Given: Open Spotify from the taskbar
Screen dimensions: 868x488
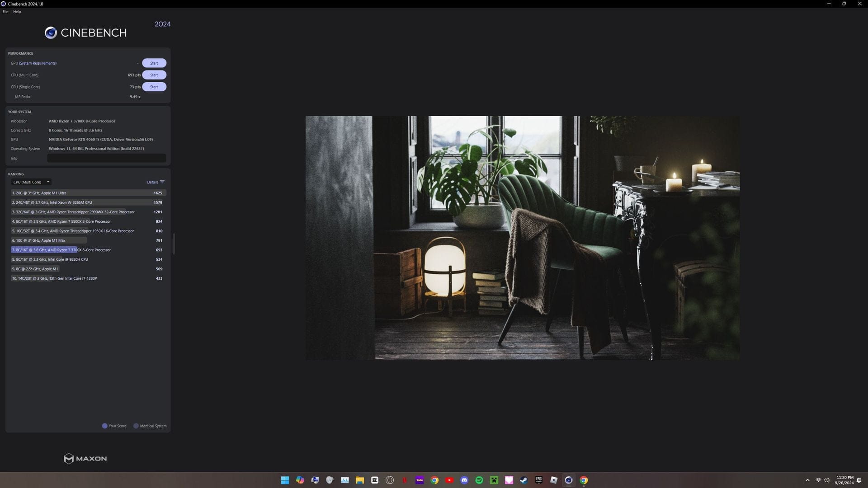Looking at the screenshot, I should click(x=479, y=480).
